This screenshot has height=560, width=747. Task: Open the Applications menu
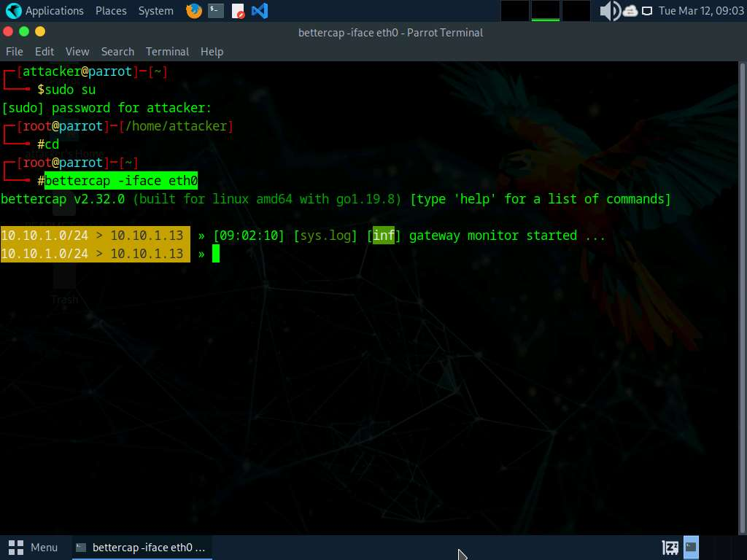(x=45, y=11)
